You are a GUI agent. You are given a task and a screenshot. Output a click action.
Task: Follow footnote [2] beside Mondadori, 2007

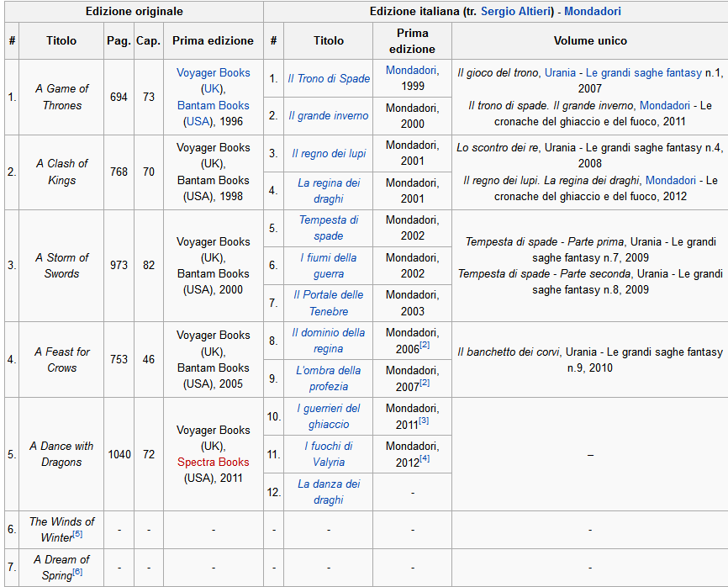point(425,383)
